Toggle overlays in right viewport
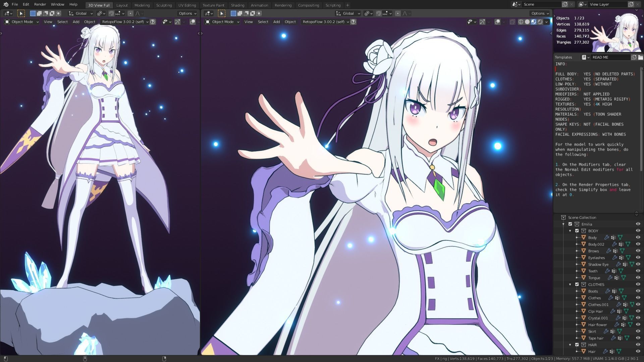This screenshot has width=644, height=362. (x=498, y=22)
